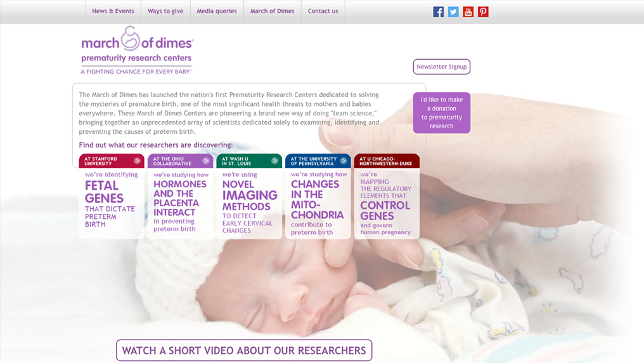The width and height of the screenshot is (644, 363).
Task: Open the Facebook page icon
Action: pos(438,12)
